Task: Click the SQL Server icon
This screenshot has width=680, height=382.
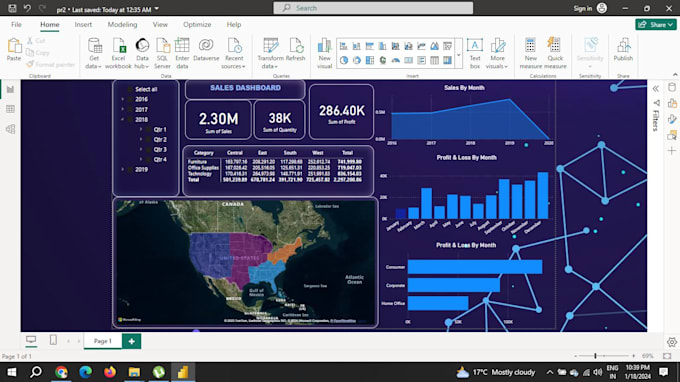Action: point(162,46)
